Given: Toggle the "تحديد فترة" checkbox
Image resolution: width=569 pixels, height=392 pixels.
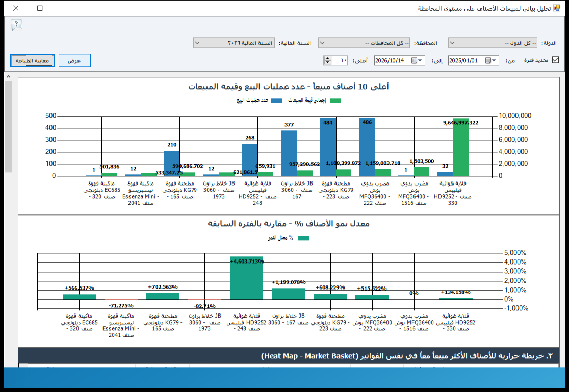Looking at the screenshot, I should point(555,60).
